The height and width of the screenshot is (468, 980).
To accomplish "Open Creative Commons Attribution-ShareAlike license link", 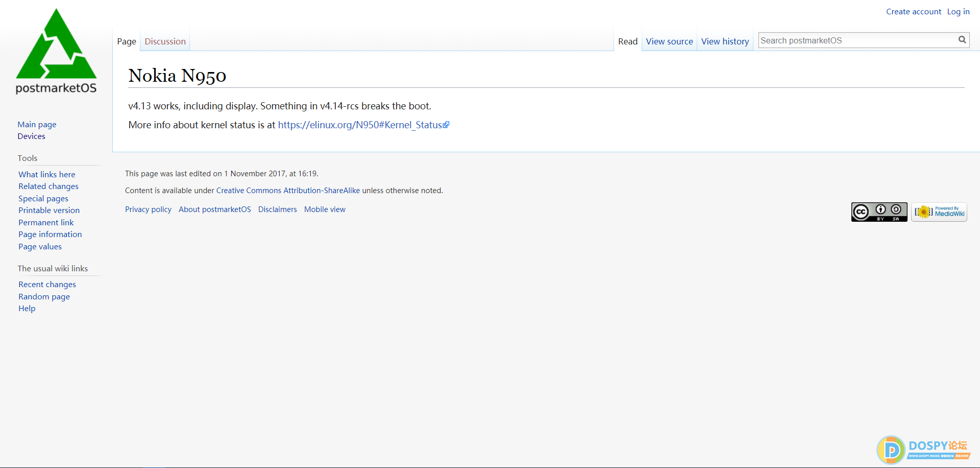I will tap(288, 191).
